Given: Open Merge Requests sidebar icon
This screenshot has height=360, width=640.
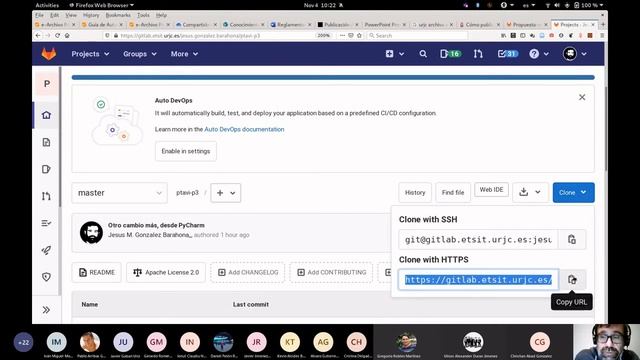Looking at the screenshot, I should (47, 196).
